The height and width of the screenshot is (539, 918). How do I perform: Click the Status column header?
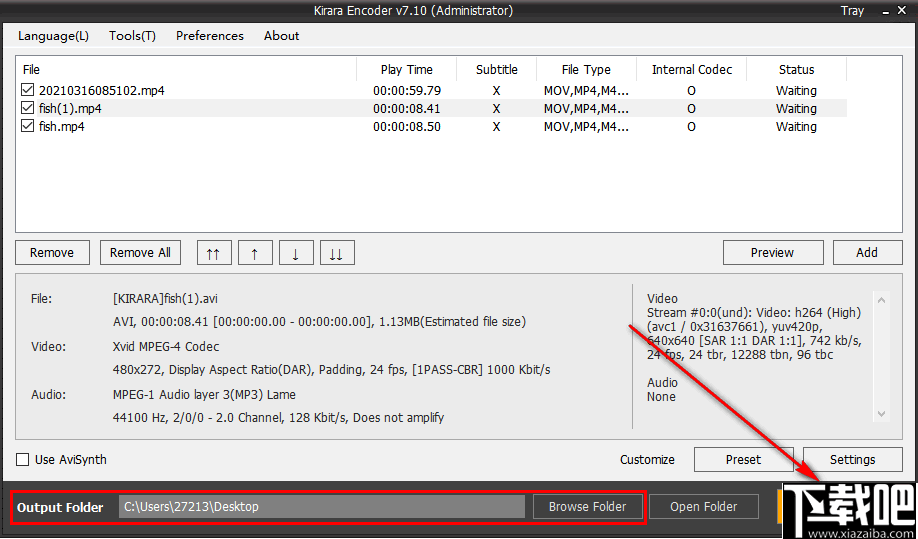click(x=797, y=70)
